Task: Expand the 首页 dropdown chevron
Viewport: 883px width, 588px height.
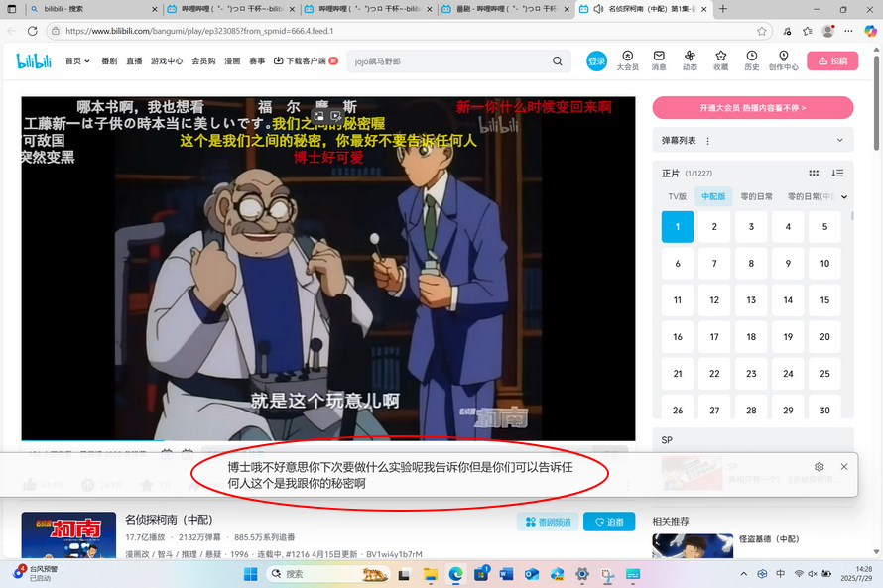Action: click(87, 61)
